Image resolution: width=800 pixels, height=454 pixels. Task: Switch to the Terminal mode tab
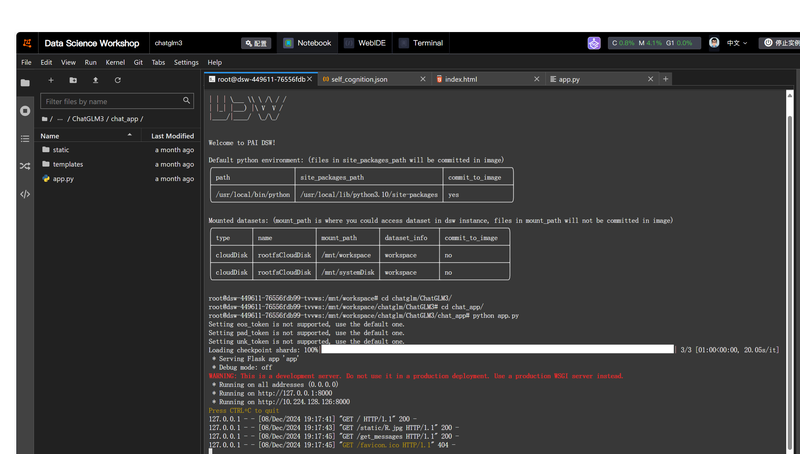tap(421, 43)
